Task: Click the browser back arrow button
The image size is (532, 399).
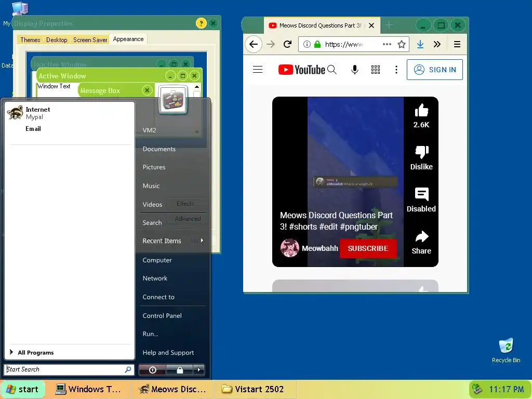Action: tap(254, 44)
